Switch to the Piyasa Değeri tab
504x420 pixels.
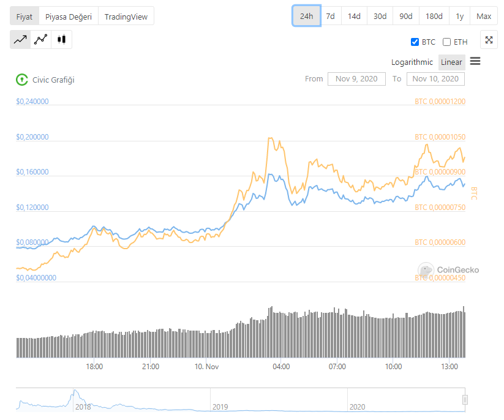pos(69,17)
